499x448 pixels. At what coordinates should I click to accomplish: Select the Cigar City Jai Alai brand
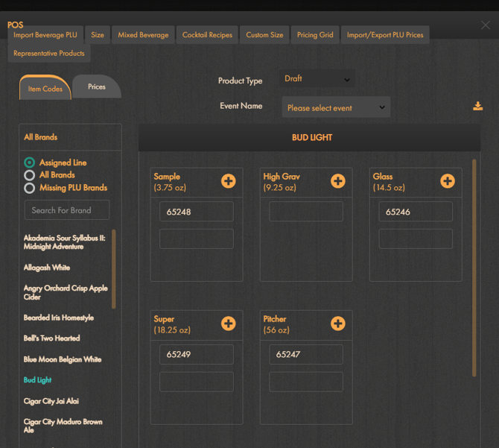51,401
